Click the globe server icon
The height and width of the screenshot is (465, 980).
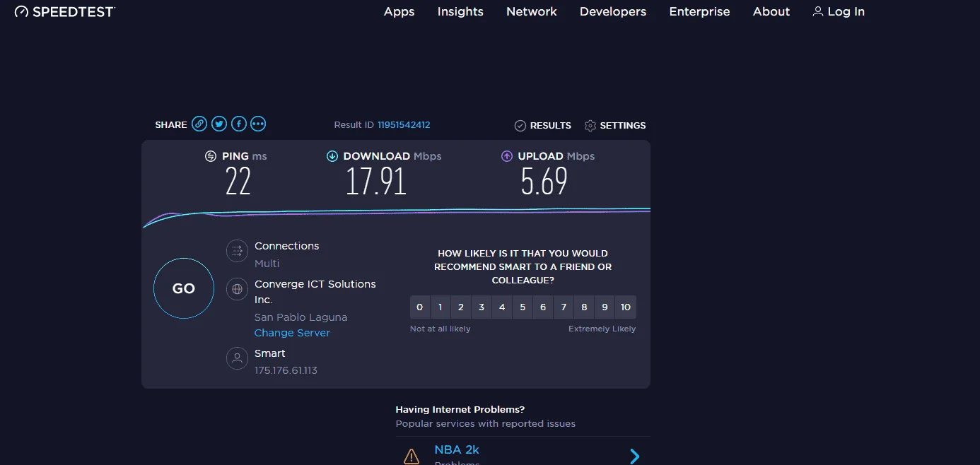click(x=237, y=288)
